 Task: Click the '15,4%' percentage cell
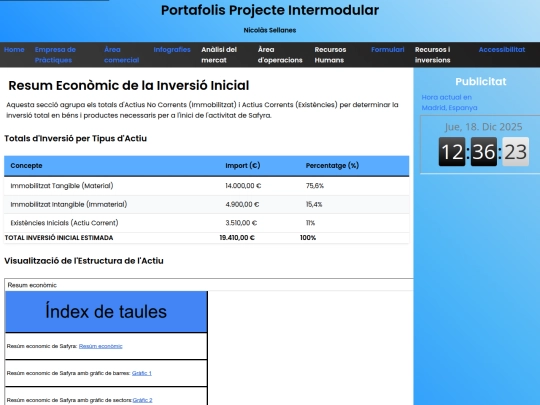(x=314, y=205)
